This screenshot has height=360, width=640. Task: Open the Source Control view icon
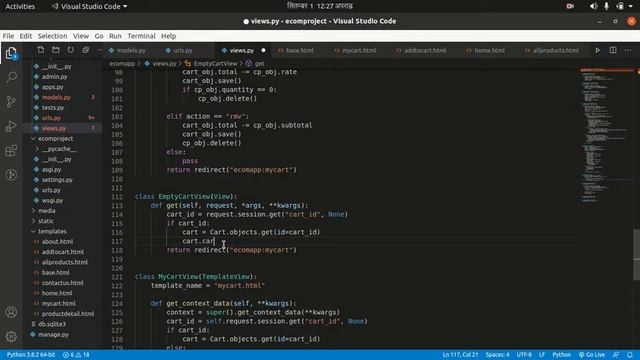click(x=11, y=101)
